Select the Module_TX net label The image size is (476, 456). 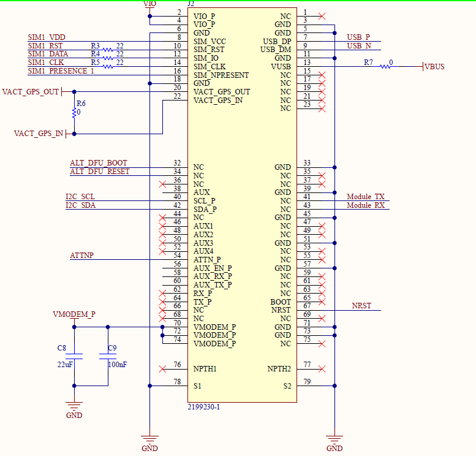click(366, 197)
